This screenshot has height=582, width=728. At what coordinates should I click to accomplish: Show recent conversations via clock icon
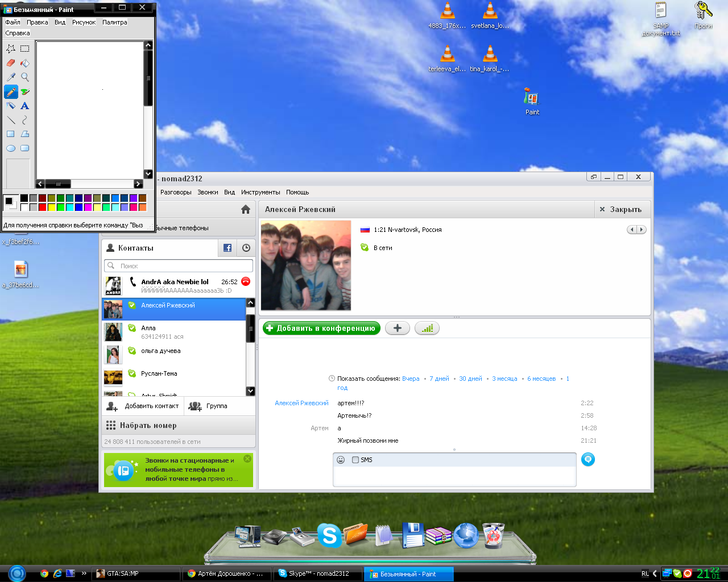(x=246, y=248)
